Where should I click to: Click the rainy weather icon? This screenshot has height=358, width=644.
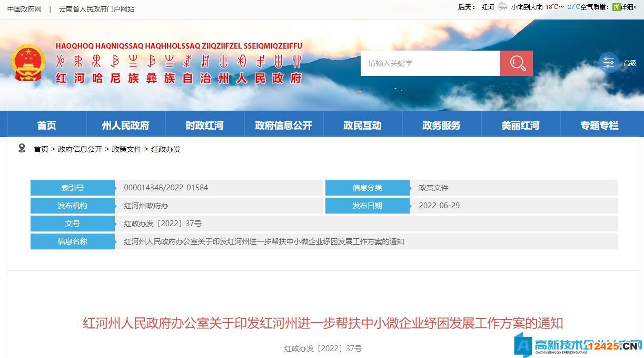click(x=502, y=7)
